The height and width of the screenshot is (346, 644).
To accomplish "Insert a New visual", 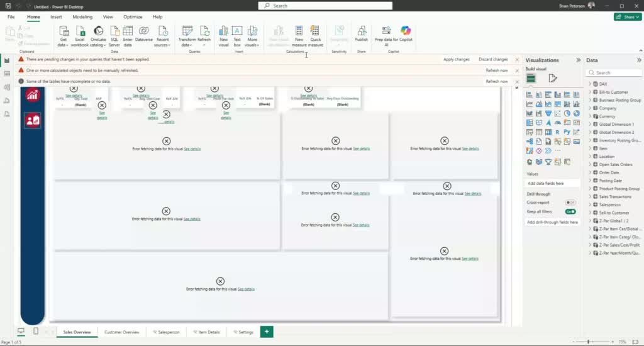I will click(223, 36).
